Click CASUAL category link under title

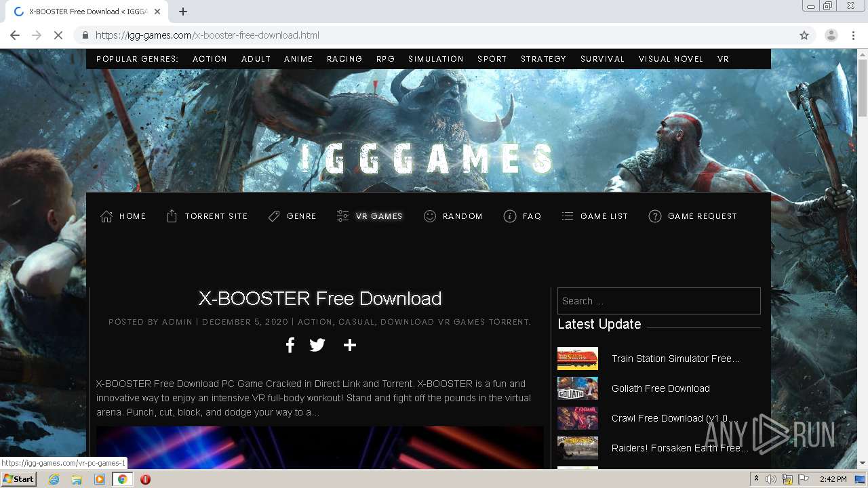click(x=356, y=322)
